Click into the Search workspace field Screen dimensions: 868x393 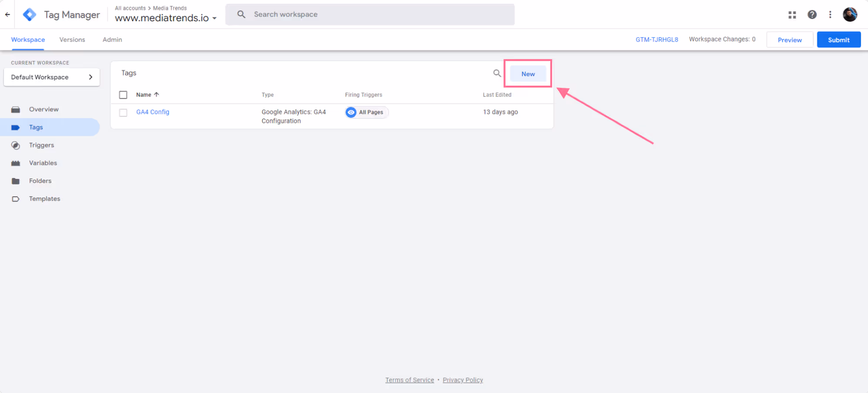click(x=370, y=14)
